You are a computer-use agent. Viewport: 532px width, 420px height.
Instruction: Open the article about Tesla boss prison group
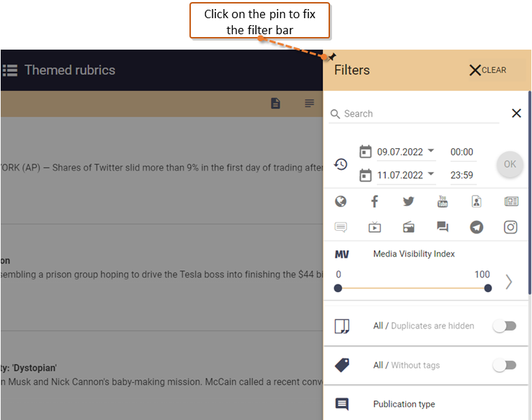161,275
